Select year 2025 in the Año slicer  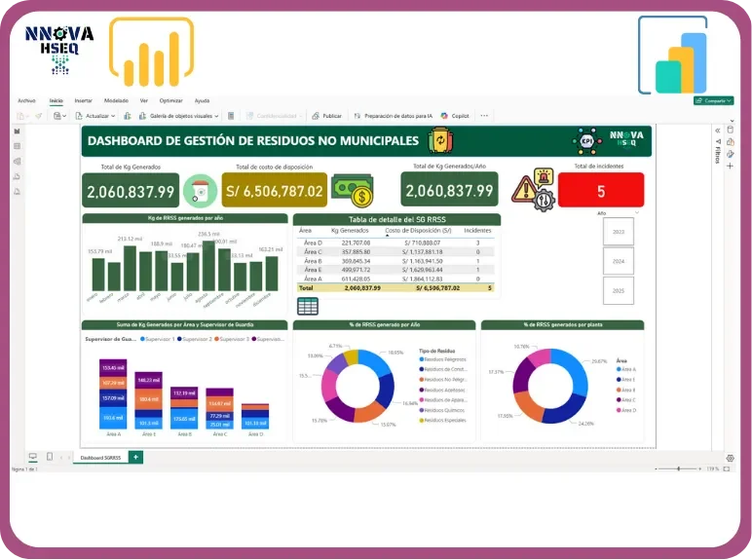[x=618, y=290]
